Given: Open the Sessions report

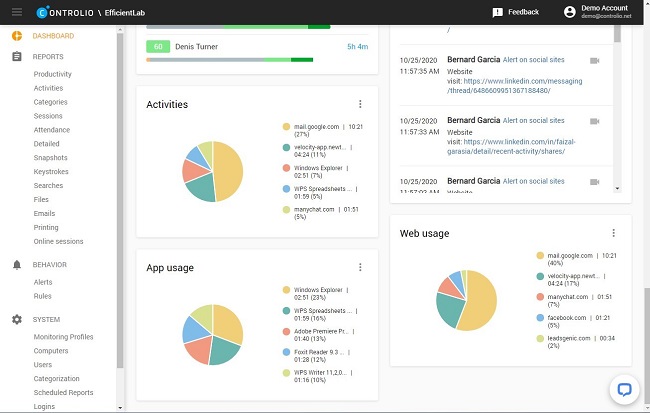Looking at the screenshot, I should pos(48,116).
